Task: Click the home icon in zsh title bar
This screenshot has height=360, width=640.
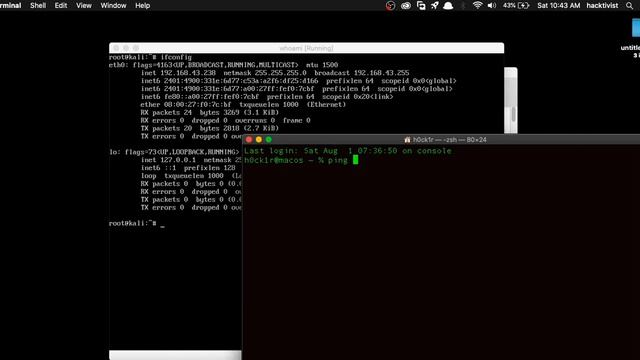Action: [x=407, y=140]
